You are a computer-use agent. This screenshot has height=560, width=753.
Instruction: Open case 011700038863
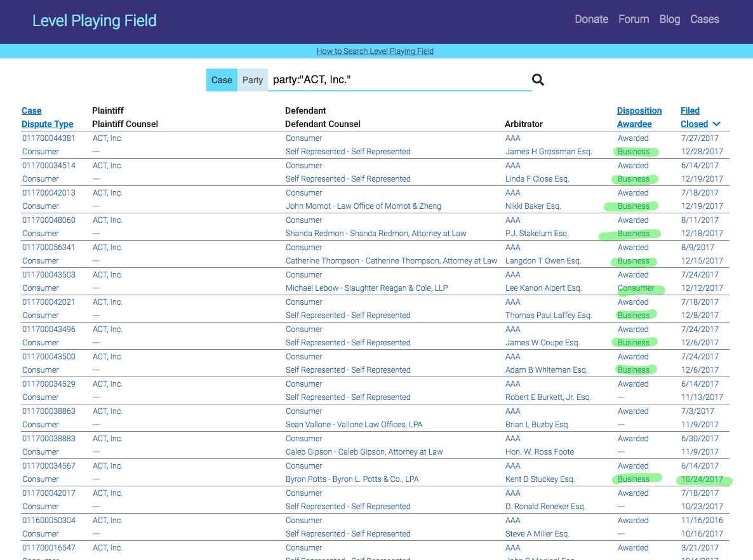point(48,411)
